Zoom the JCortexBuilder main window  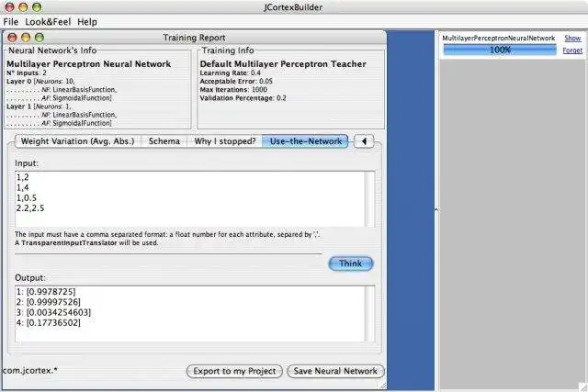pyautogui.click(x=37, y=6)
